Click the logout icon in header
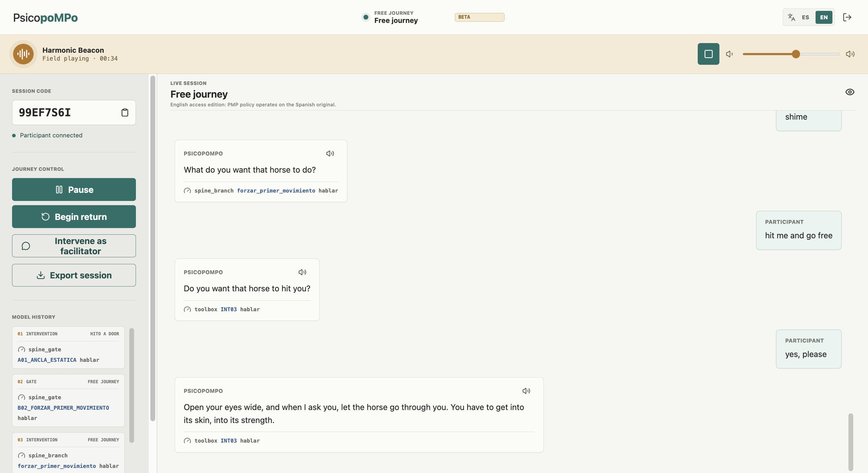The image size is (868, 473). point(847,17)
